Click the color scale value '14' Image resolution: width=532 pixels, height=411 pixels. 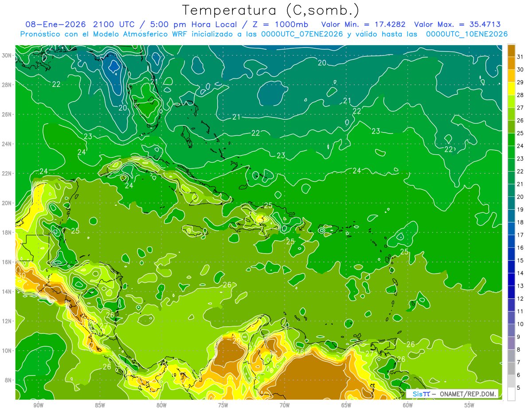tap(520, 273)
